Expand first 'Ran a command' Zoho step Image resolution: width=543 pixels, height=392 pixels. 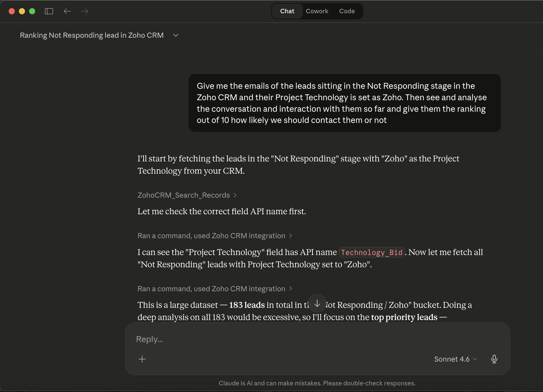coord(214,236)
